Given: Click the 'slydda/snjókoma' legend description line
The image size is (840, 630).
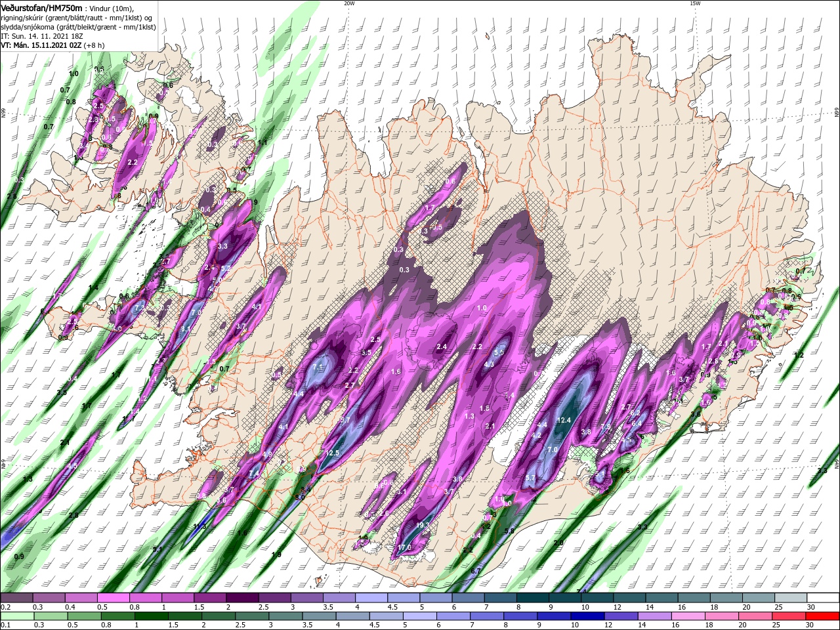Looking at the screenshot, I should (78, 27).
